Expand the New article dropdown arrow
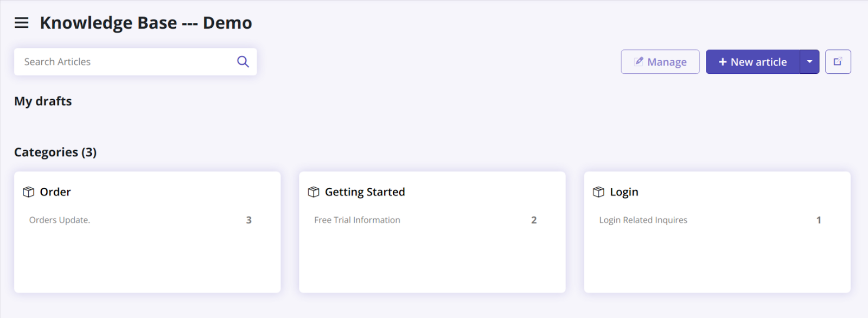 [x=809, y=61]
